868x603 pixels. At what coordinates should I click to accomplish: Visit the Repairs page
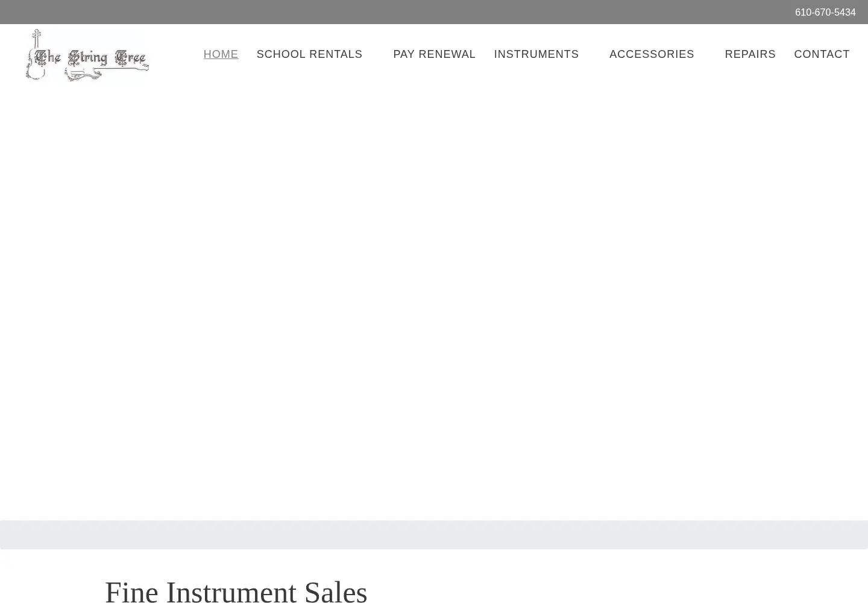point(750,54)
